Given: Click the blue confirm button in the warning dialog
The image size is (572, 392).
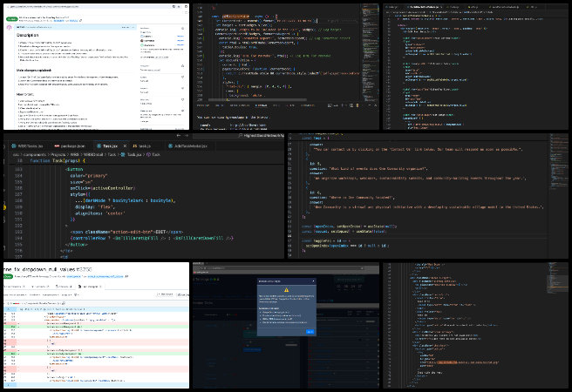Looking at the screenshot, I should tap(310, 332).
